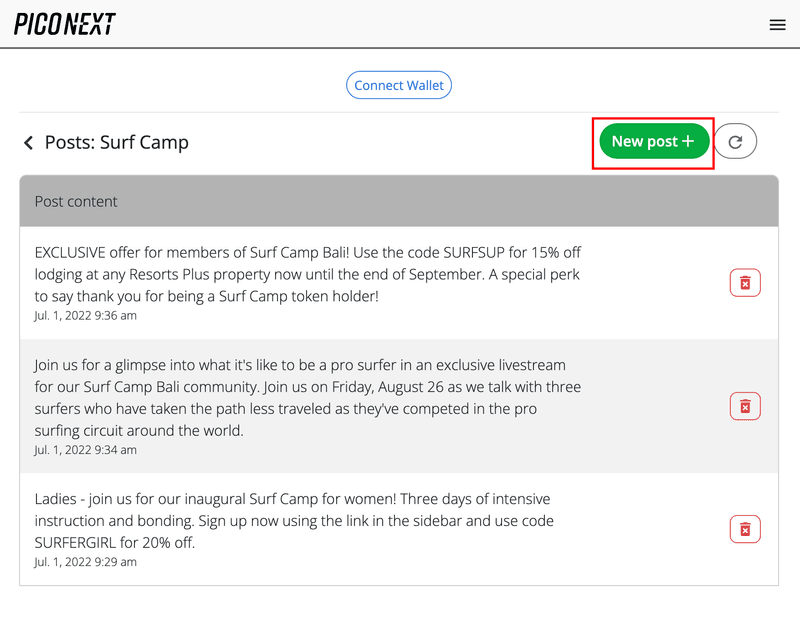Click the PicoNext logo

coord(65,24)
